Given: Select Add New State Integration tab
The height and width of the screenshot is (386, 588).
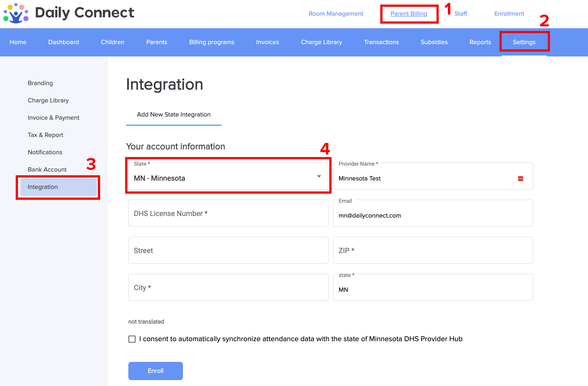Looking at the screenshot, I should [173, 115].
